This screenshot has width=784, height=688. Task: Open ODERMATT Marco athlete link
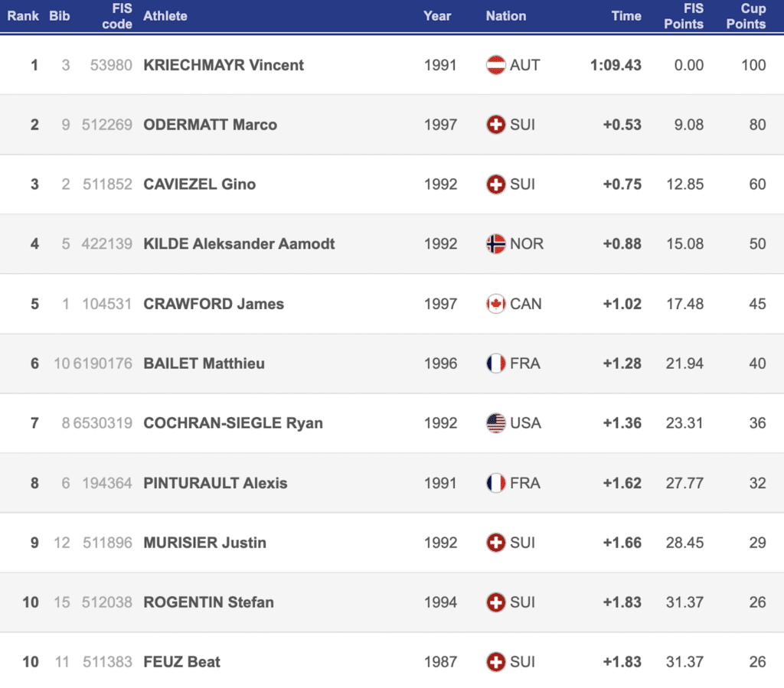click(x=211, y=125)
